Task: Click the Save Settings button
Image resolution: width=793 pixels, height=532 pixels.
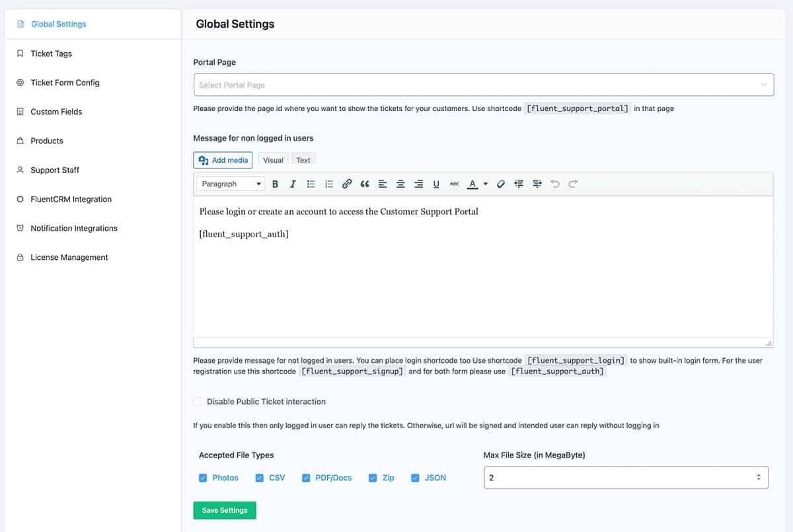Action: (x=225, y=510)
